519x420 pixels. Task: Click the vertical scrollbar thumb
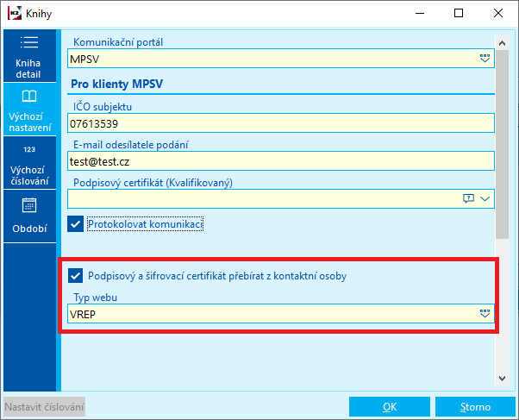tap(502, 144)
